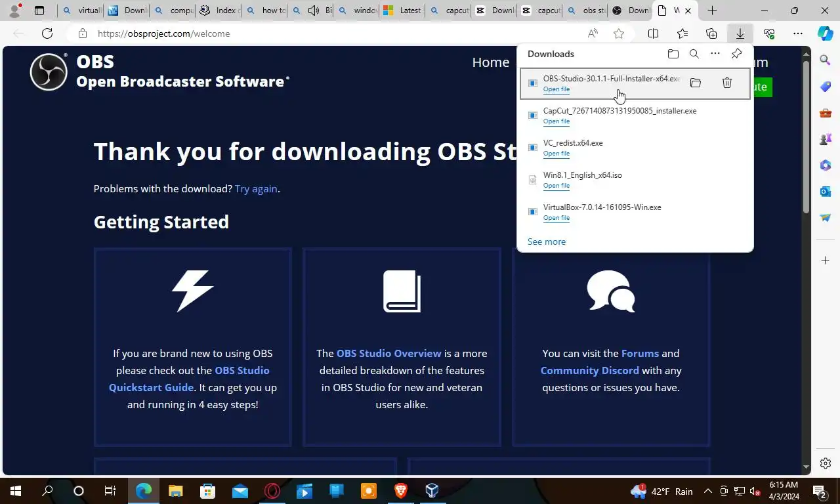Open file link under VirtualBox-7.0.14 installer
The height and width of the screenshot is (504, 840).
[x=556, y=218]
